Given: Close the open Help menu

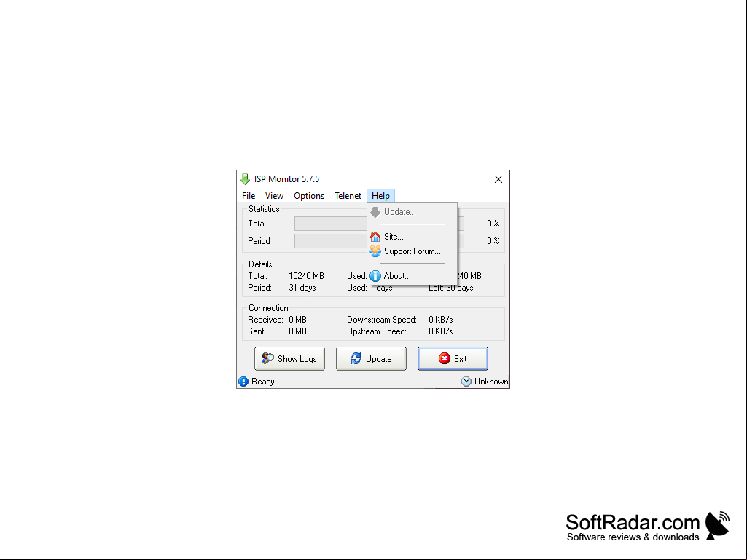Looking at the screenshot, I should pyautogui.click(x=380, y=196).
